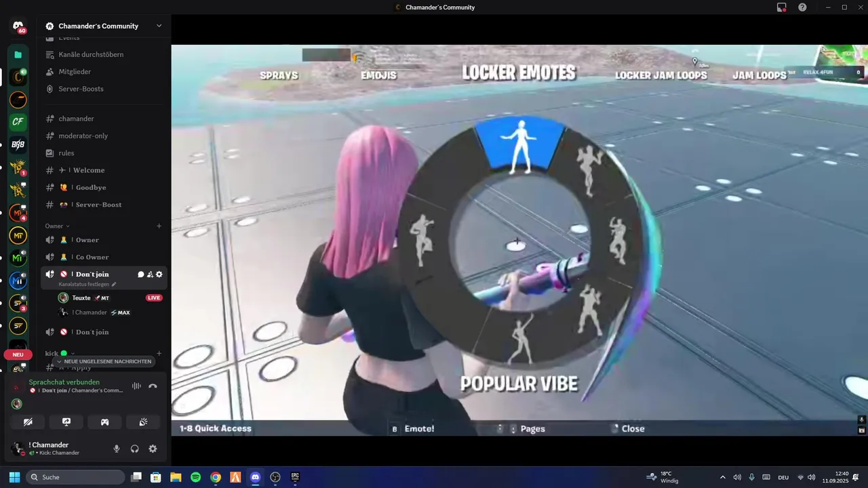Select the BRB server icon
868x488 pixels.
tap(18, 144)
